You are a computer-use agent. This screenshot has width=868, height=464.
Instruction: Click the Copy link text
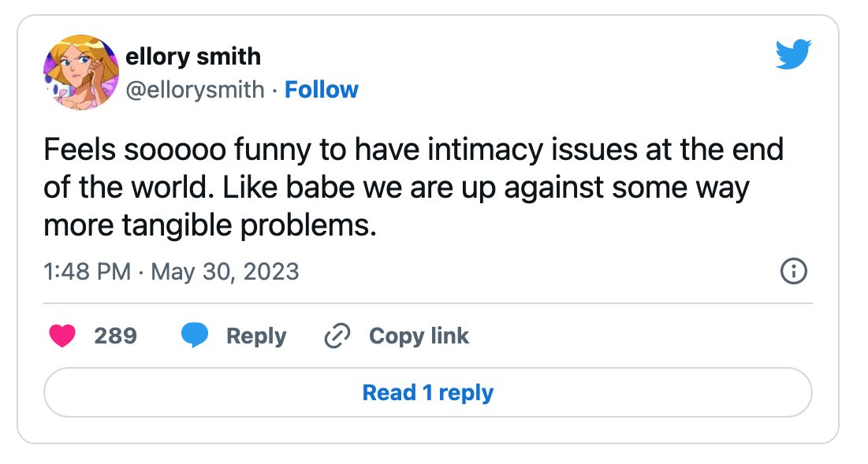[x=419, y=336]
